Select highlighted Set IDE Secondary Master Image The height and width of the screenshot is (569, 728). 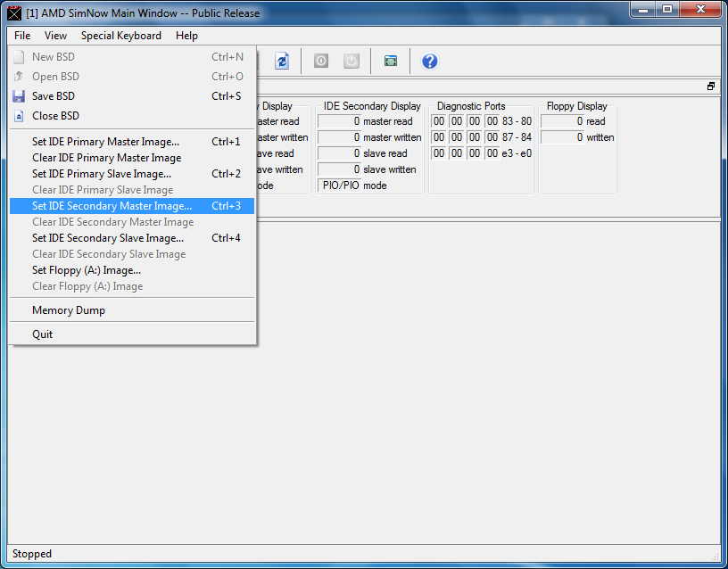132,206
